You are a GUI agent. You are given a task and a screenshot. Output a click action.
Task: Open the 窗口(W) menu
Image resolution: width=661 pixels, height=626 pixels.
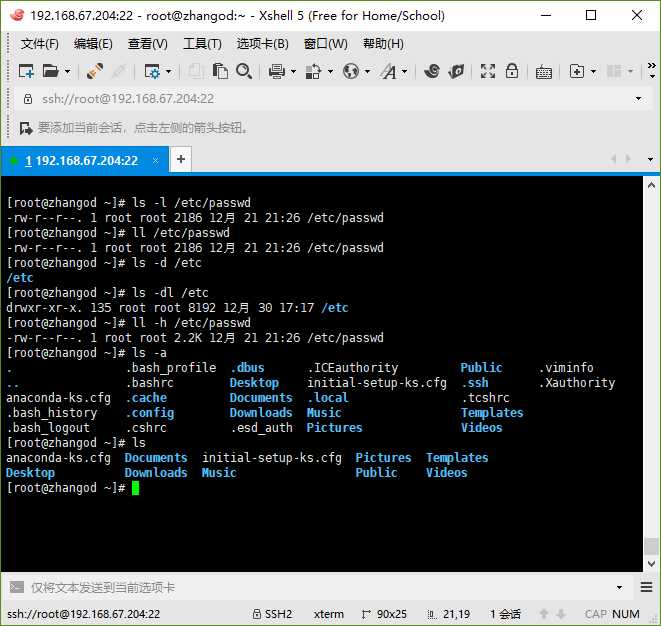(x=326, y=44)
